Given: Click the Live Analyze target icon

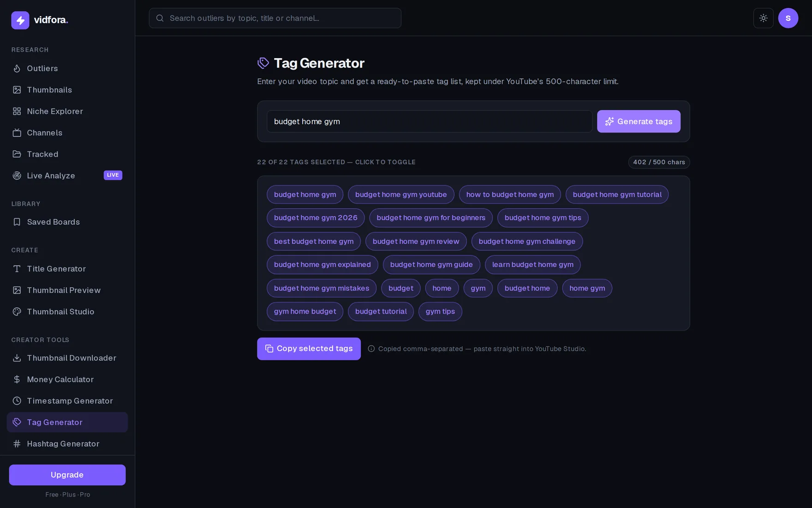Looking at the screenshot, I should pos(17,175).
